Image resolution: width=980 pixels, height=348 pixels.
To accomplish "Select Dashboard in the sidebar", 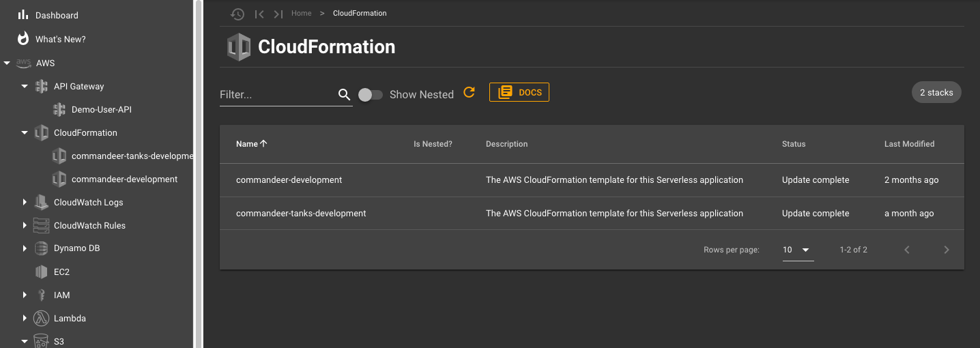I will (x=57, y=15).
